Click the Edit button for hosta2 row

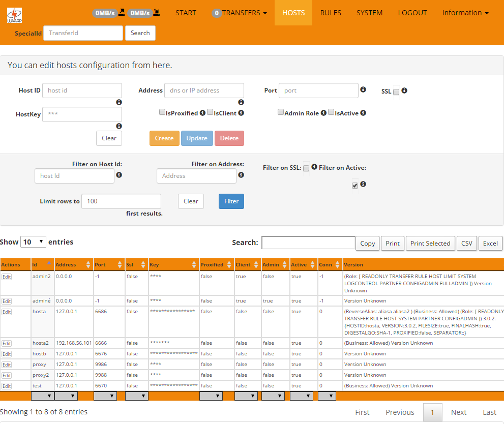point(7,343)
